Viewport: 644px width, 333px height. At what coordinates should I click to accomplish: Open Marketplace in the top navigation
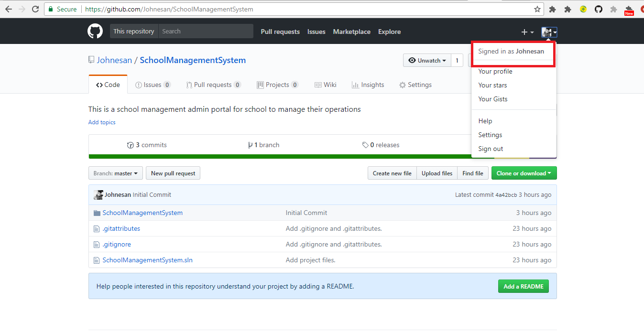point(352,32)
